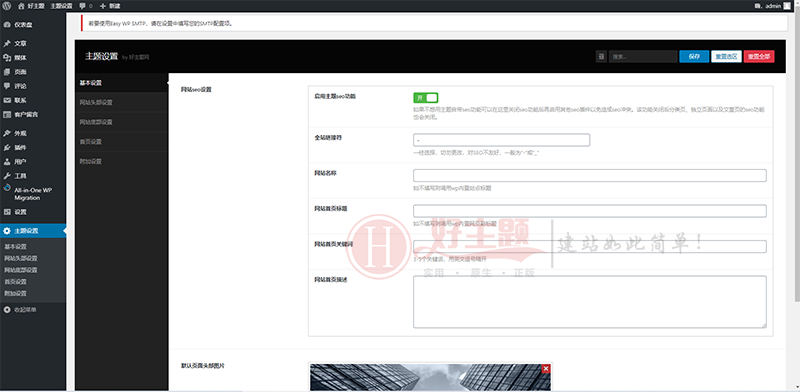This screenshot has width=800, height=392.
Task: Click the blue 保存 (Save) button
Action: (694, 56)
